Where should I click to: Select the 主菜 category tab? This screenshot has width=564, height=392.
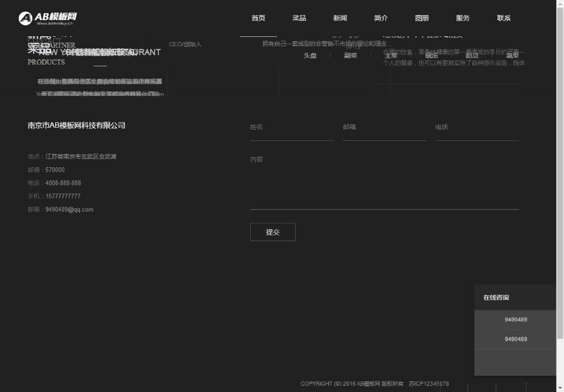click(x=391, y=55)
